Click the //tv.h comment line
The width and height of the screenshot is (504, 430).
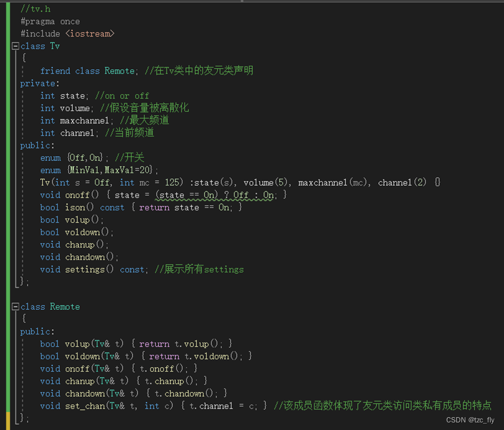click(36, 9)
